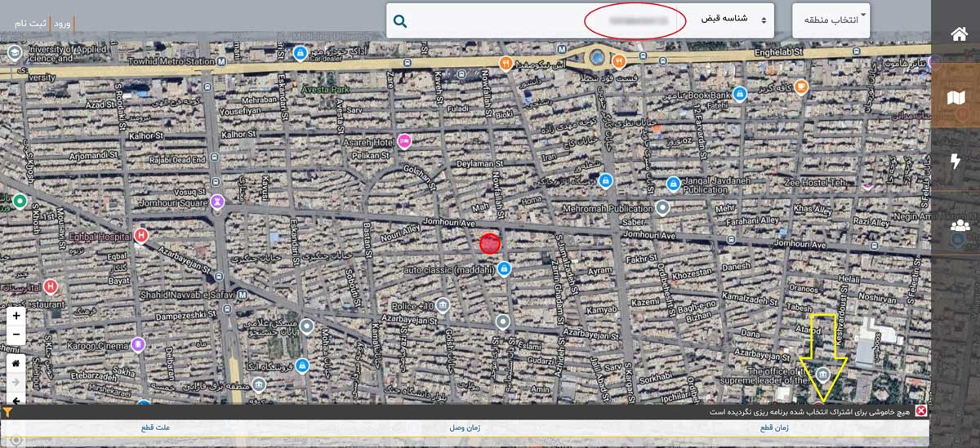Reset map to home extent

coord(16,362)
